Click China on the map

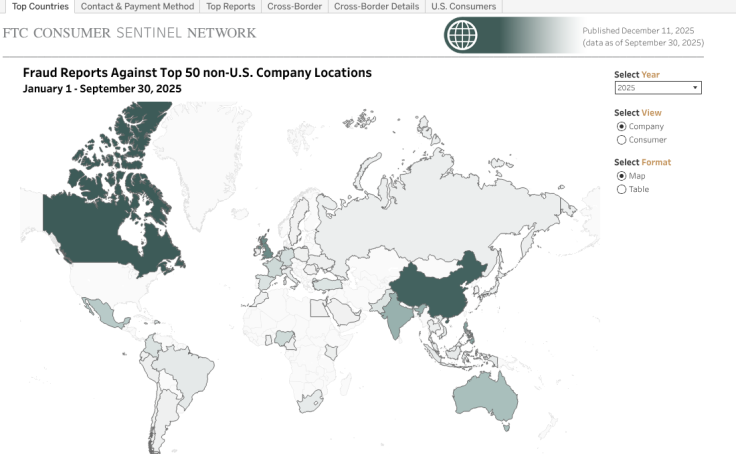click(437, 291)
